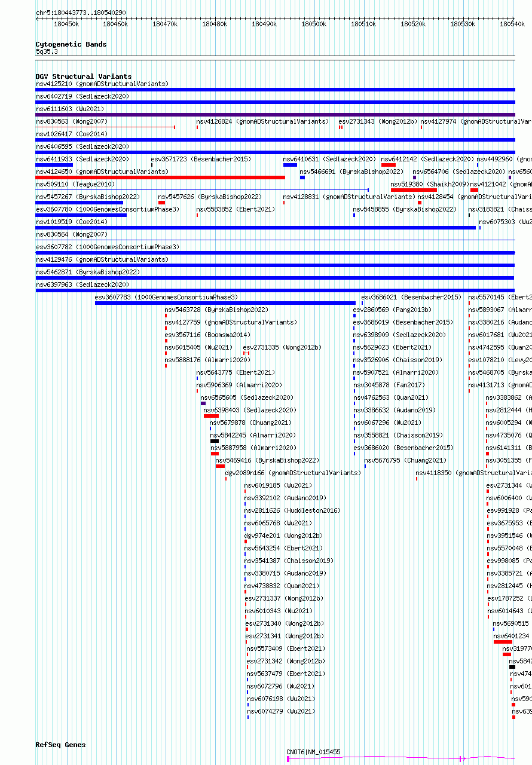Select variant nsv4125210 (gnomADStructuralVariants)
Viewport: 532px width, 765px height.
pyautogui.click(x=102, y=84)
